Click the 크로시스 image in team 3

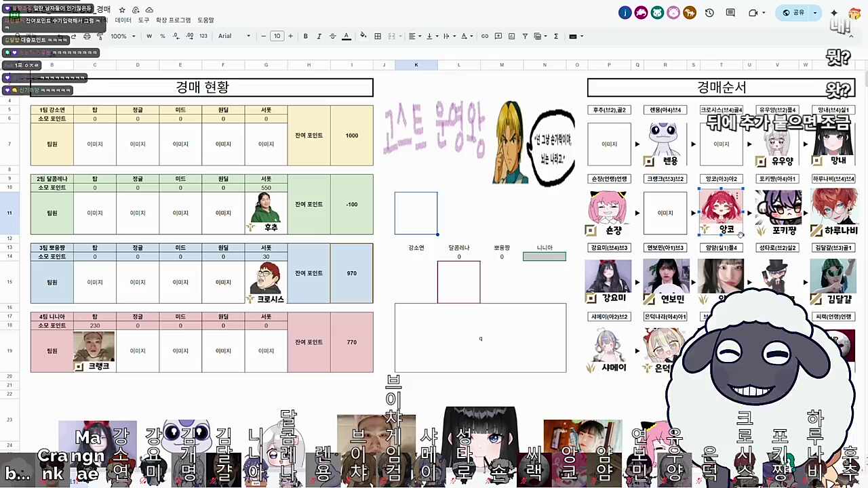point(266,282)
